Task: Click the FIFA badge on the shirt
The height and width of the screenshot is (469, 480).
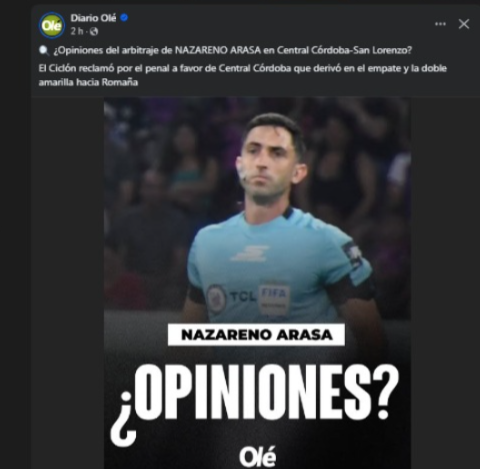Action: coord(274,299)
